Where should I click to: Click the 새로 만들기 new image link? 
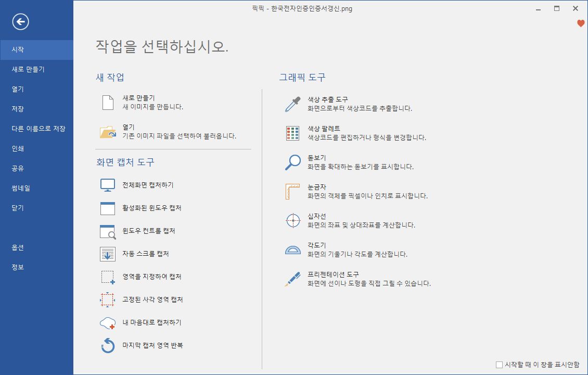click(138, 98)
